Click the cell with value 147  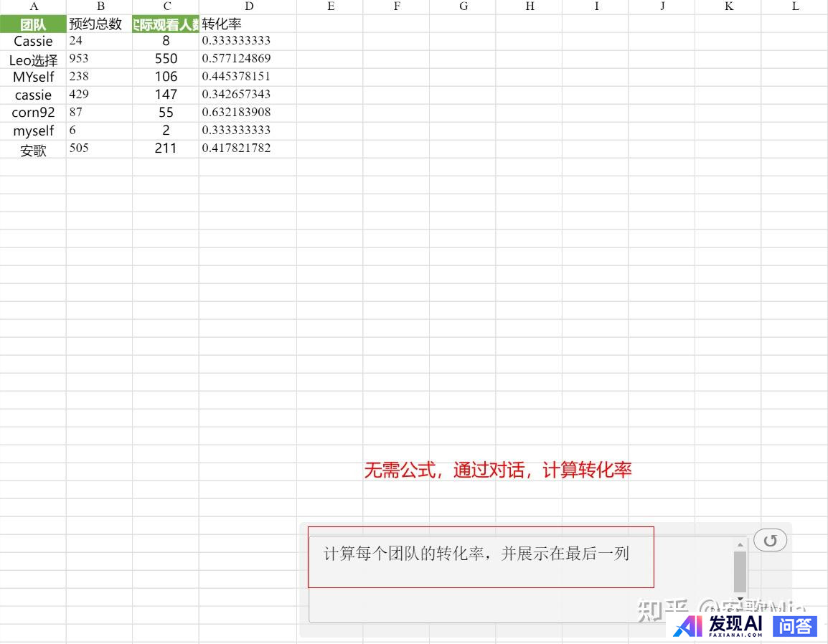pyautogui.click(x=166, y=95)
